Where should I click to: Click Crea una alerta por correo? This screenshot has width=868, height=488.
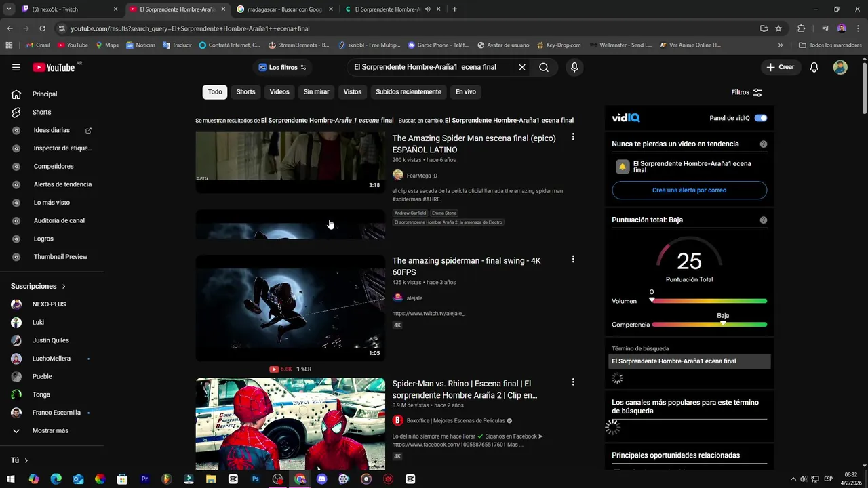tap(689, 190)
